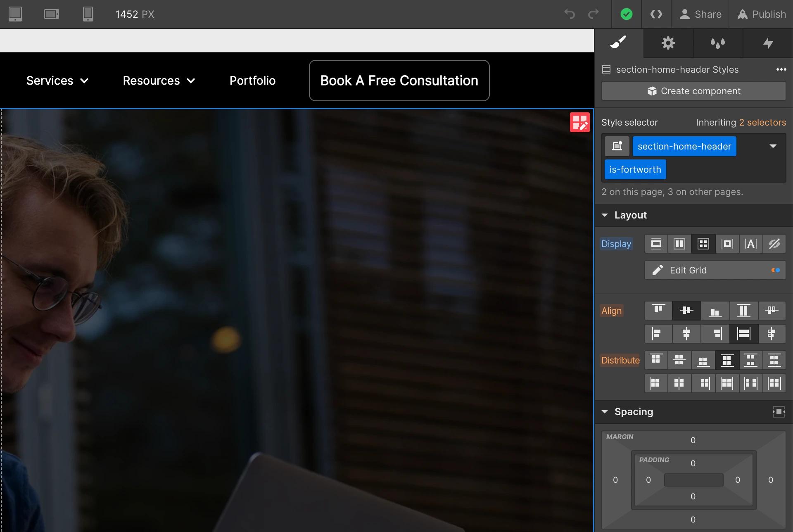Stretch grid items horizontally
The image size is (793, 532).
click(743, 333)
